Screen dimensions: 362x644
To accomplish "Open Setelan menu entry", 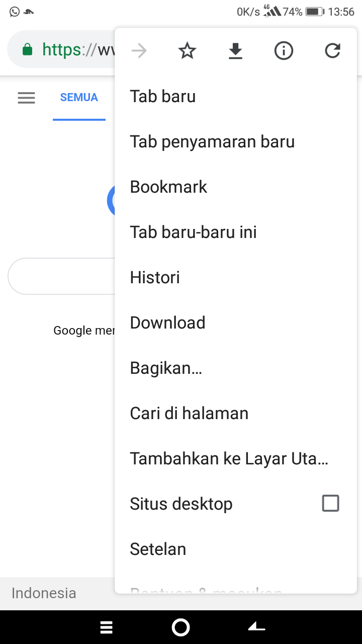I will pyautogui.click(x=158, y=549).
